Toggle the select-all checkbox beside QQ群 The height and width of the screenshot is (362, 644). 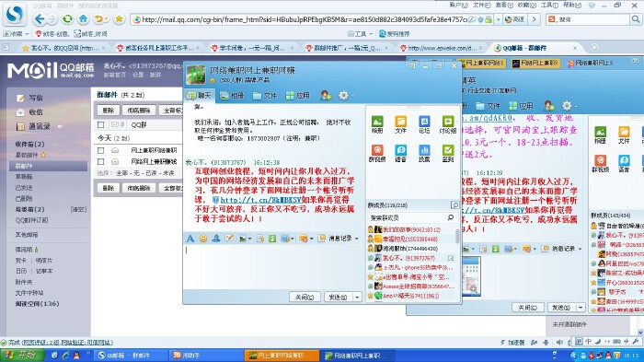[100, 124]
